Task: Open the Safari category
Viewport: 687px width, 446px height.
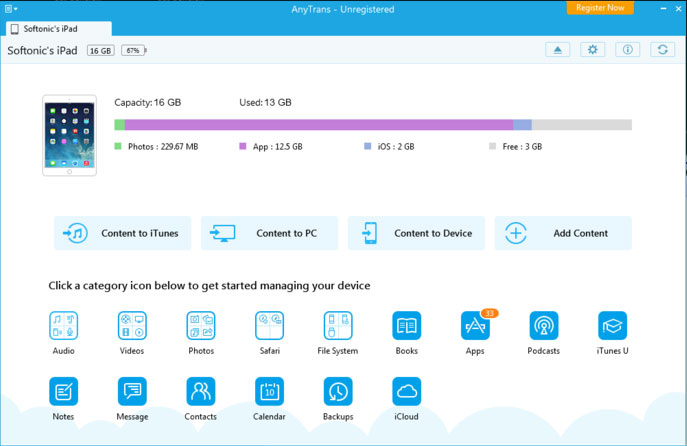Action: pos(269,326)
